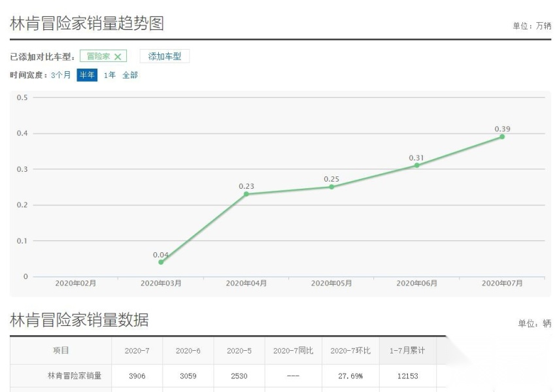The width and height of the screenshot is (557, 392).
Task: Click the 2020年04月 axis label
Action: point(246,284)
